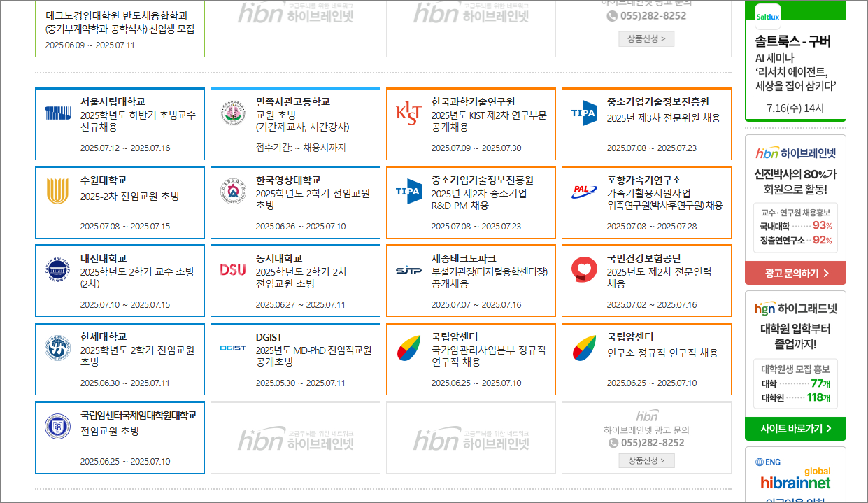The height and width of the screenshot is (503, 868).
Task: Open the 하이그래드넷 대학원 입학 banner
Action: [795, 365]
